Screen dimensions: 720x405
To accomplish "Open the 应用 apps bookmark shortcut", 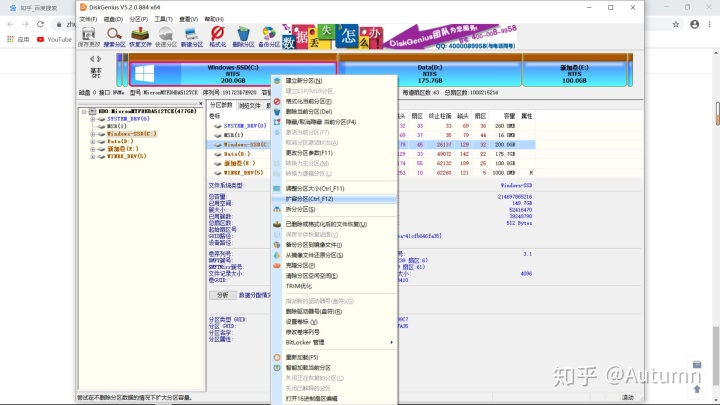I will [18, 39].
